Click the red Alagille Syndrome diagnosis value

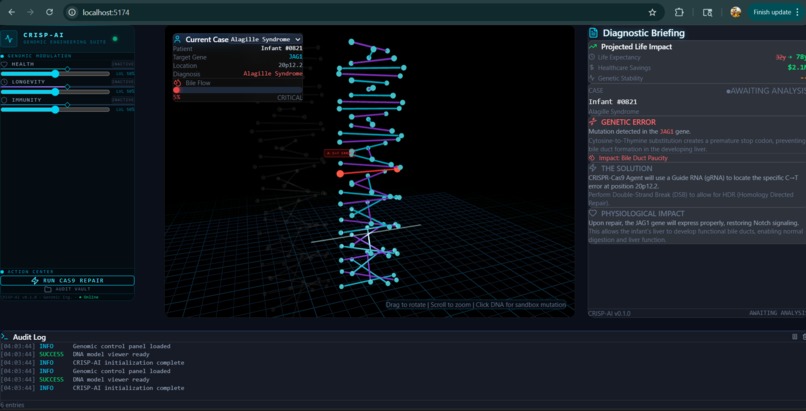pyautogui.click(x=273, y=74)
